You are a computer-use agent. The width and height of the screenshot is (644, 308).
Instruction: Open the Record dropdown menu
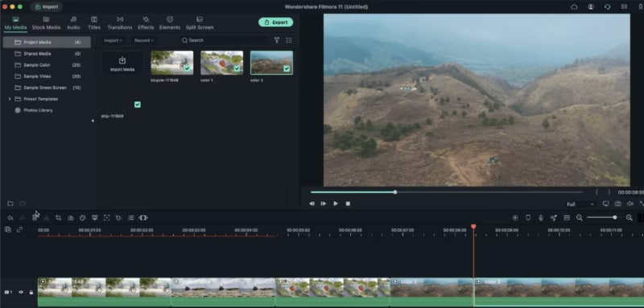click(144, 40)
